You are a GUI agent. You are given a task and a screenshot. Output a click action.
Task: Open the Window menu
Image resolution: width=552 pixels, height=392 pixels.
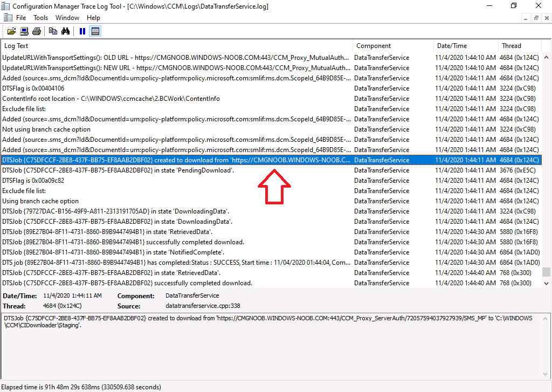67,18
